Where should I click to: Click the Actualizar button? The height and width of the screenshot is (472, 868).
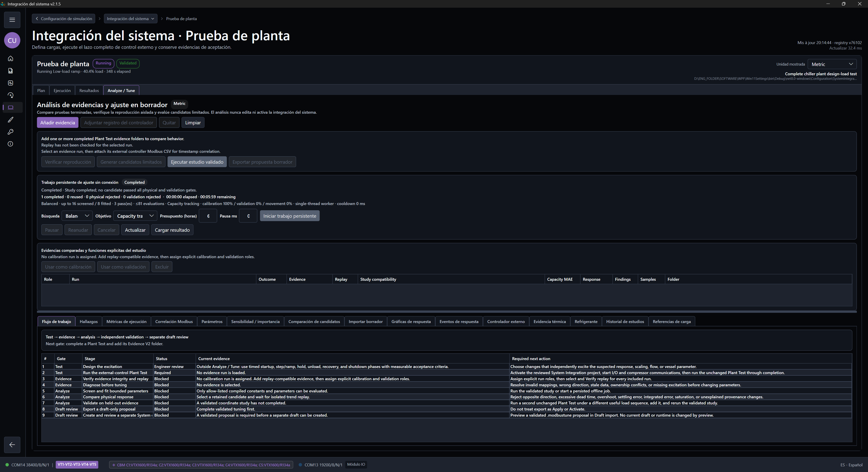[135, 230]
